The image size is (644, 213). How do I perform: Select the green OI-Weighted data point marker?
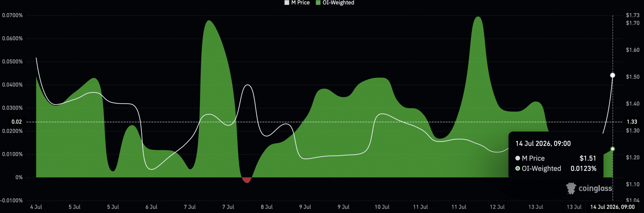[613, 149]
